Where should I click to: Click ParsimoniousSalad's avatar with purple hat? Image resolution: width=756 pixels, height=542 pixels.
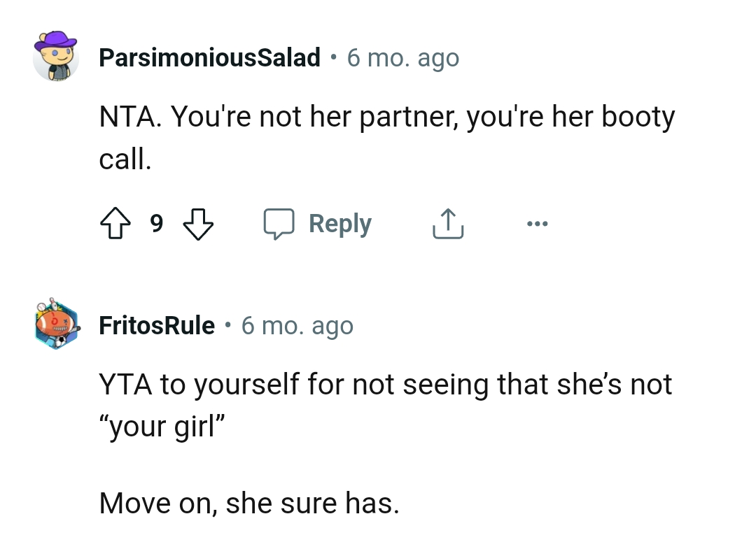click(x=56, y=57)
